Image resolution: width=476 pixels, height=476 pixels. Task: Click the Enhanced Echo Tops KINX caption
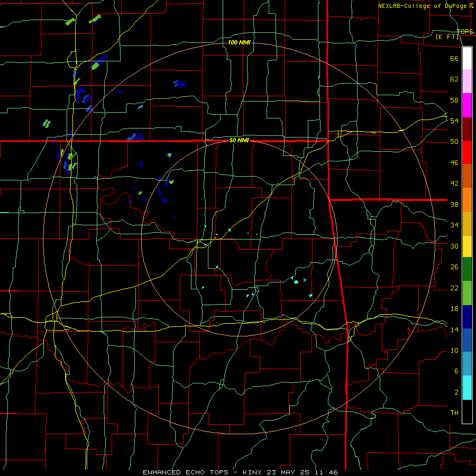240,472
